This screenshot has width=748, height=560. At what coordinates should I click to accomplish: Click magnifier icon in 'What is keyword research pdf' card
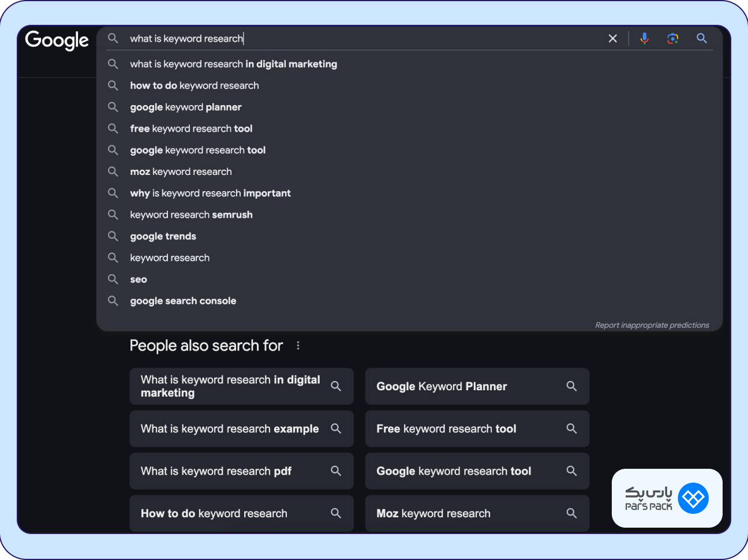point(336,471)
